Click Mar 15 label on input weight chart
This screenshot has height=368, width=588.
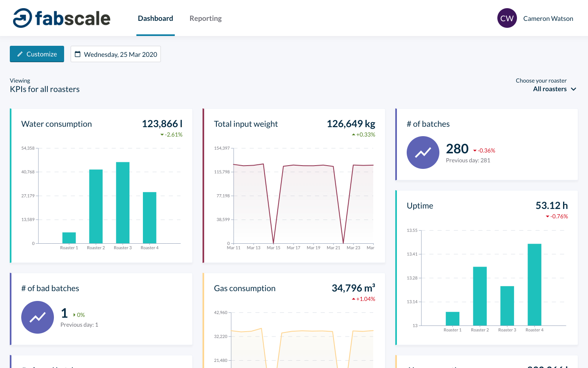click(274, 248)
